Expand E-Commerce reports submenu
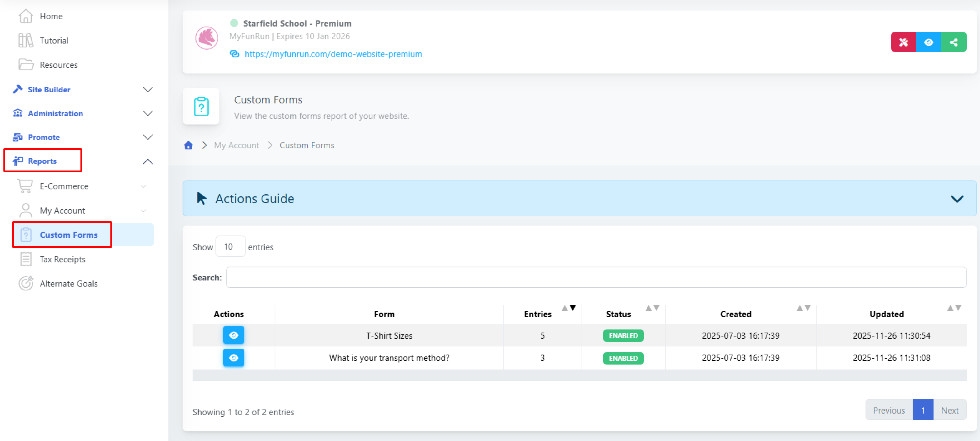 [64, 186]
